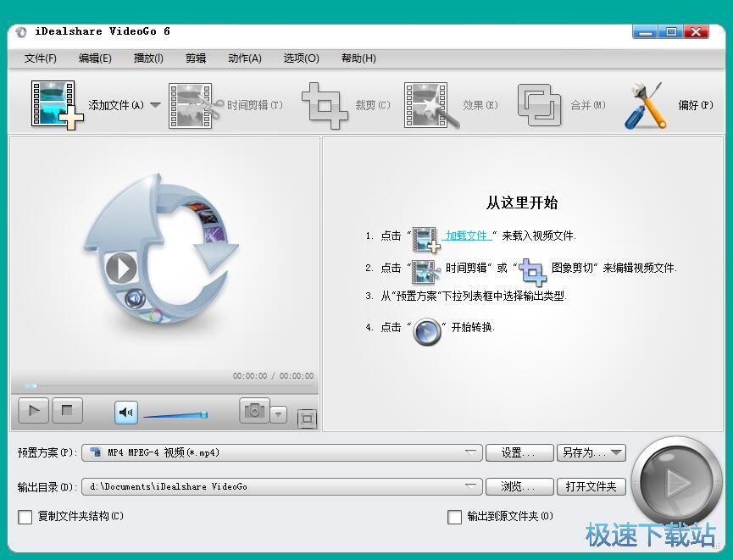This screenshot has width=733, height=560.
Task: Expand the snapshot options dropdown arrow
Action: (278, 414)
